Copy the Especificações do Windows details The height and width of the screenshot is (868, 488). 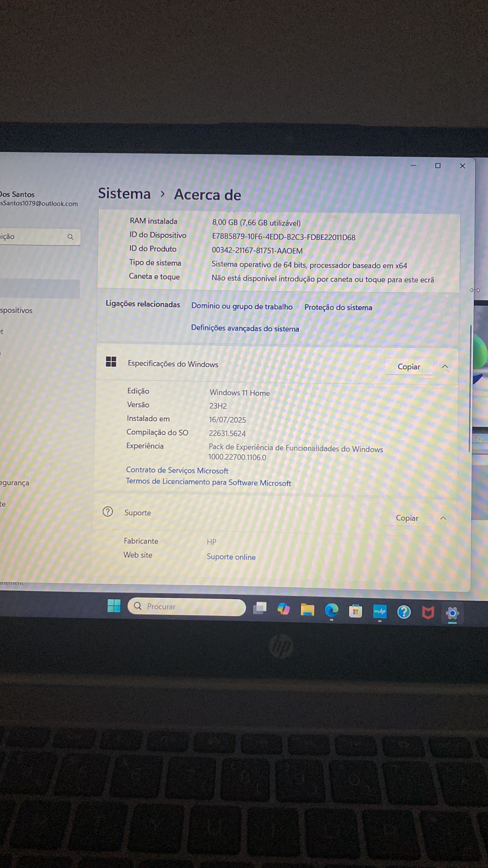click(409, 367)
